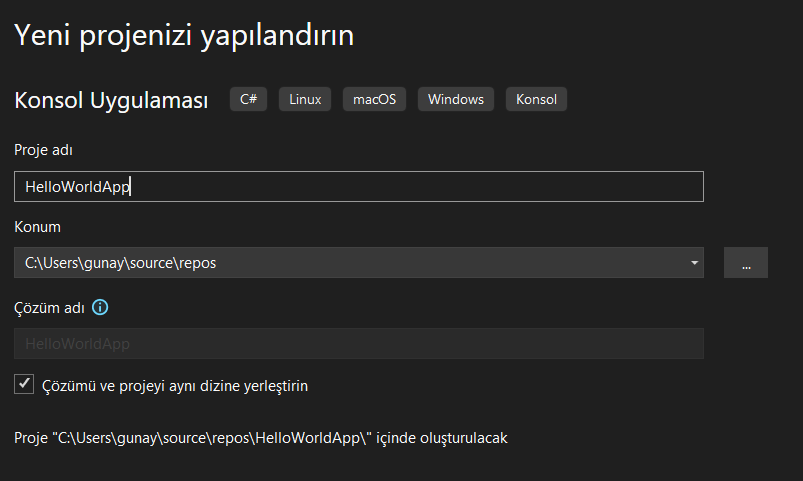
Task: Click the Konsol project type tag
Action: point(537,99)
